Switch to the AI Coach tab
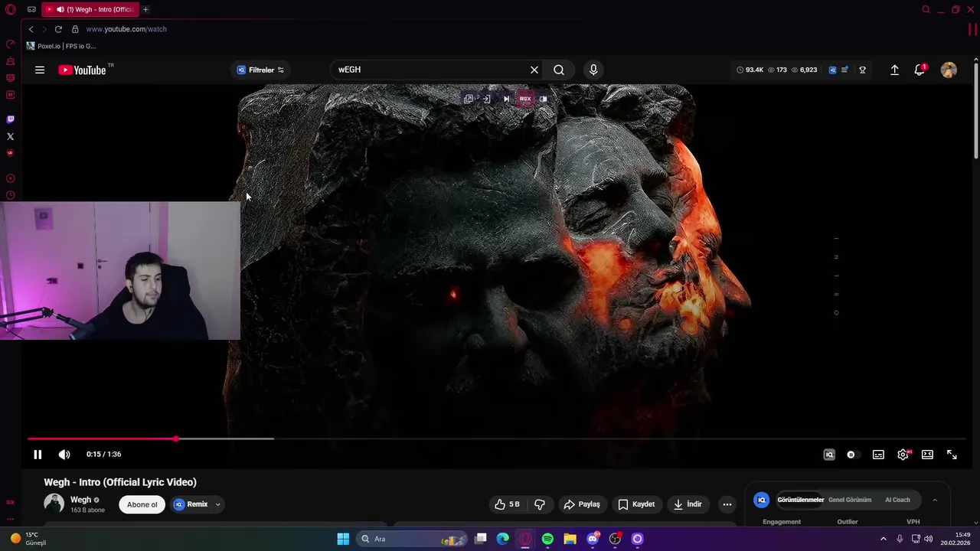The image size is (980, 551). tap(897, 500)
